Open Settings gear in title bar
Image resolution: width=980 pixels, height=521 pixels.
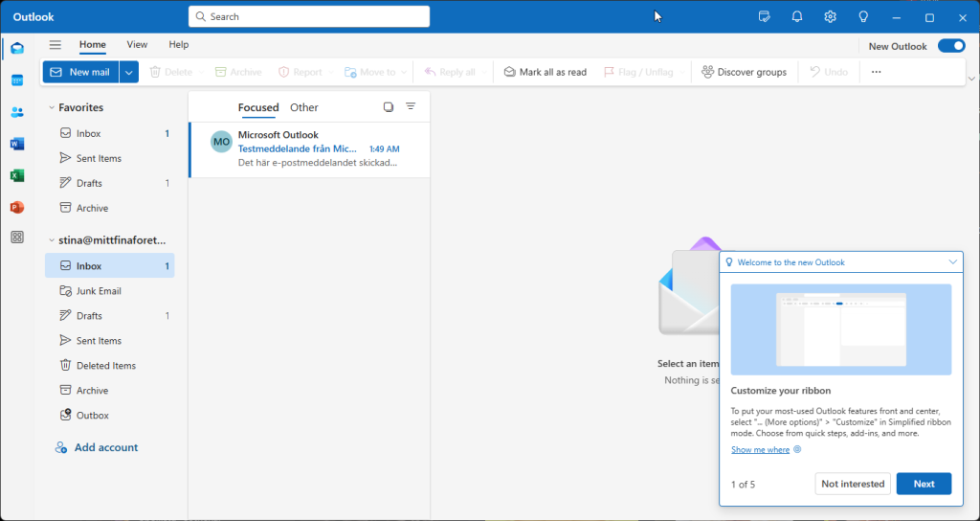coord(830,17)
